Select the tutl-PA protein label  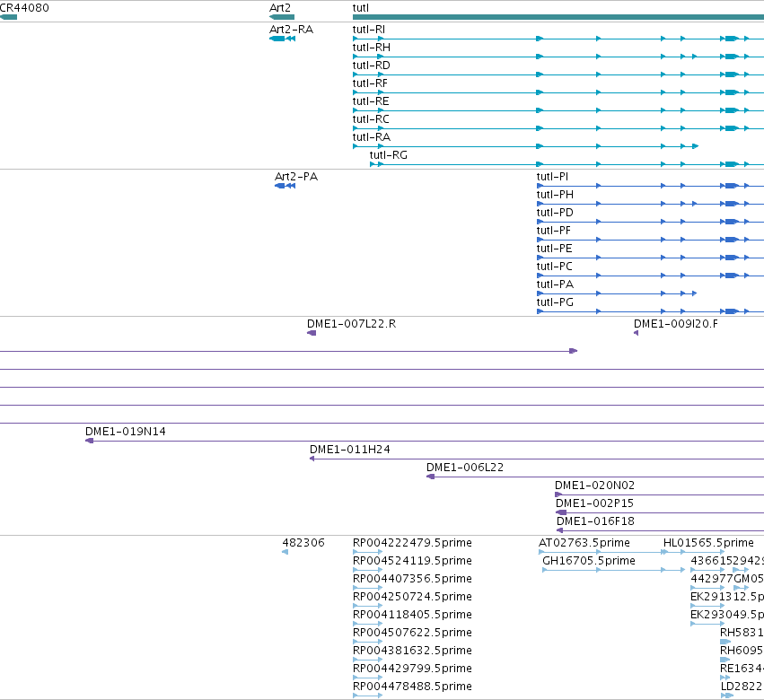pos(555,284)
